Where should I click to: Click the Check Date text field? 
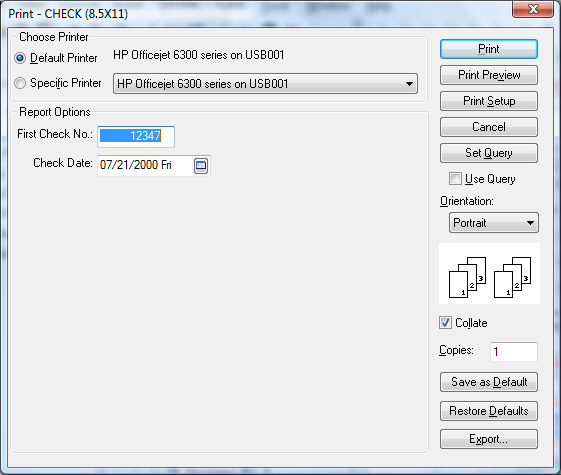145,165
